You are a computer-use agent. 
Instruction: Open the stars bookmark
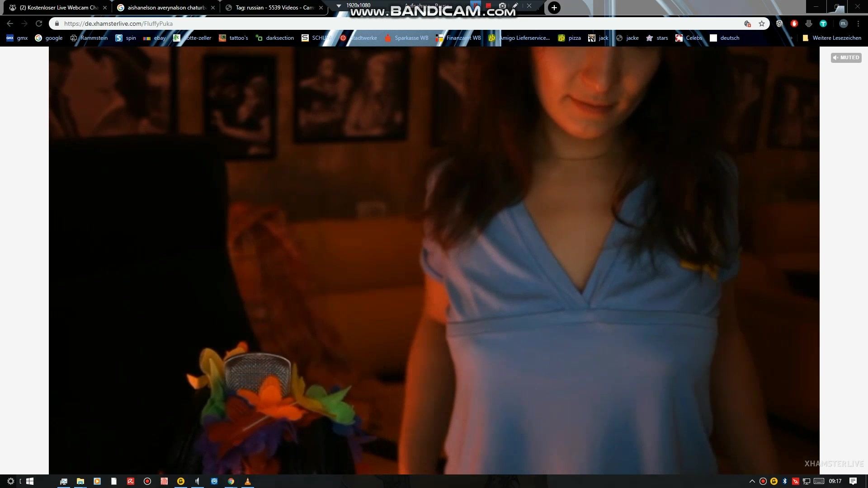[657, 38]
